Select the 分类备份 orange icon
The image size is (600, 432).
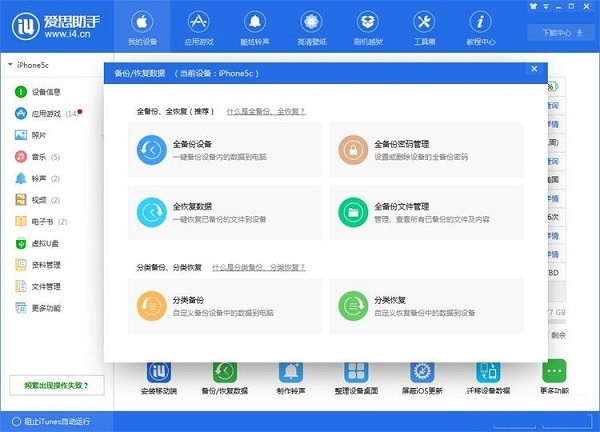[x=153, y=304]
